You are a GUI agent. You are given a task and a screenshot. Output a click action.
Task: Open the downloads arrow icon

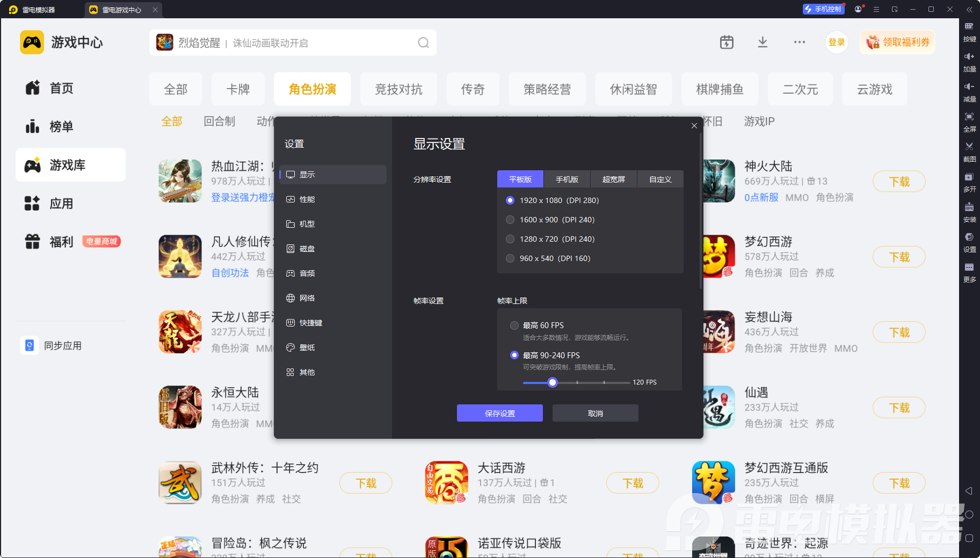pyautogui.click(x=763, y=42)
